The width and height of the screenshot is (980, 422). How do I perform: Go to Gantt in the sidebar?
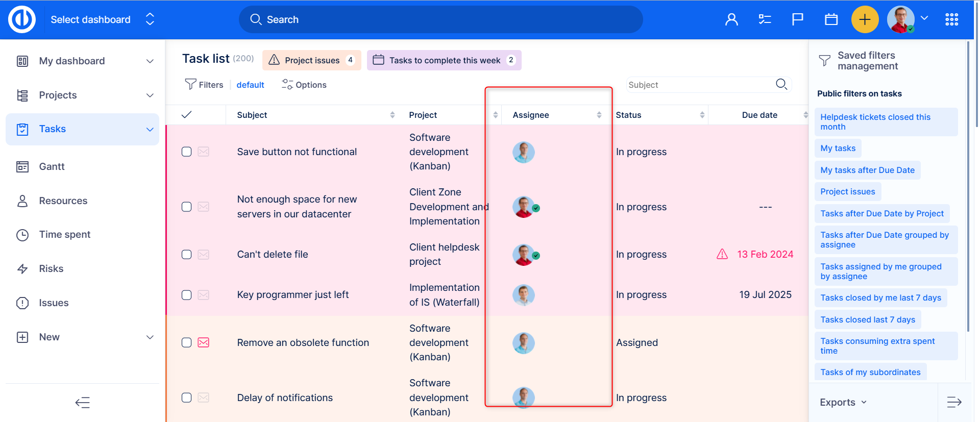52,167
